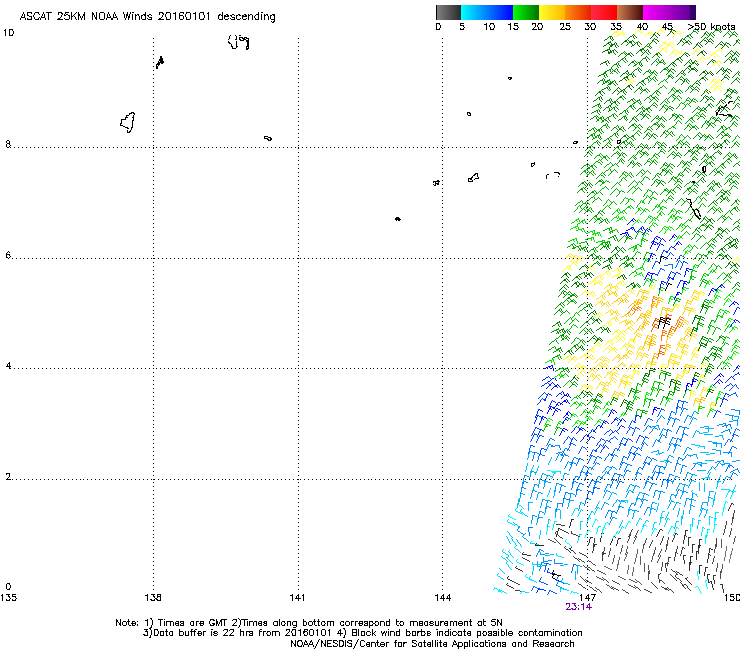Click the island outline at the top near 140
The height and width of the screenshot is (650, 740).
click(238, 42)
